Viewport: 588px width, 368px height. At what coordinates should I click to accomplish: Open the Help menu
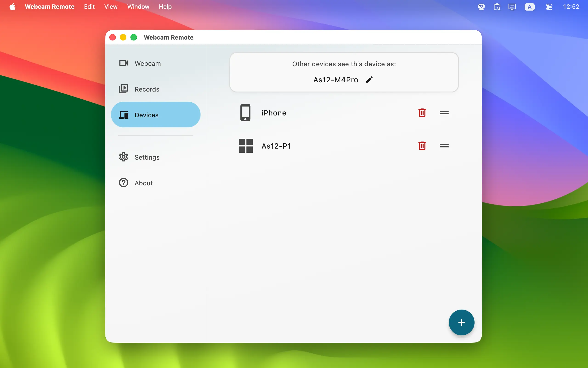point(165,7)
